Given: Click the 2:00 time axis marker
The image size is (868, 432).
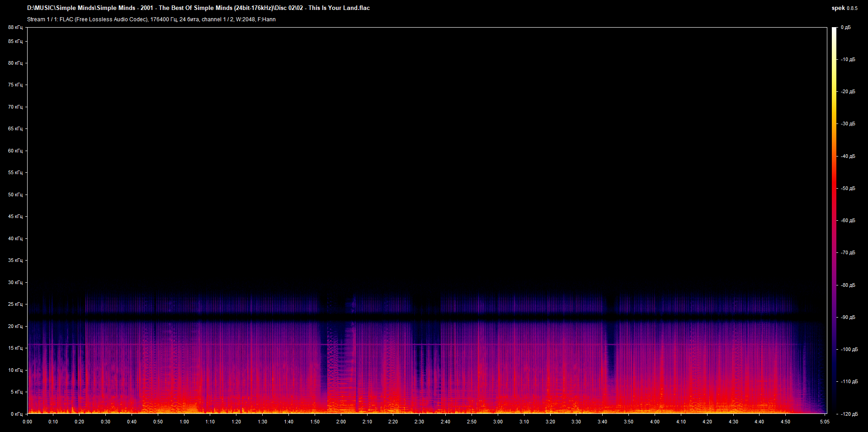Looking at the screenshot, I should pos(341,422).
